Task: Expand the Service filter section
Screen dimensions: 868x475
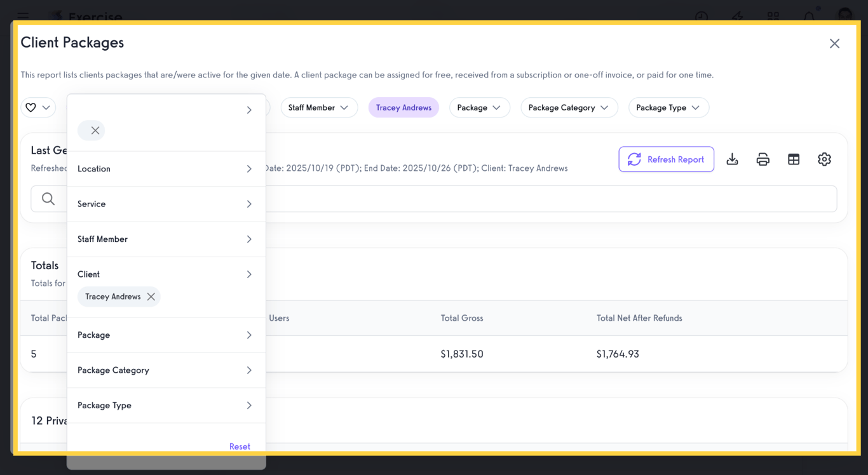Action: click(x=165, y=204)
